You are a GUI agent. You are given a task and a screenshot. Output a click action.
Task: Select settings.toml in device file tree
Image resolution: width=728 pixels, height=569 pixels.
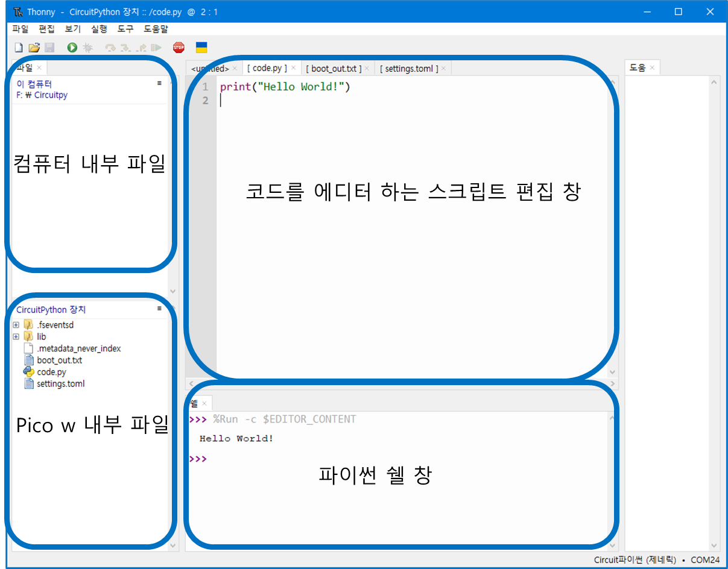click(x=61, y=383)
